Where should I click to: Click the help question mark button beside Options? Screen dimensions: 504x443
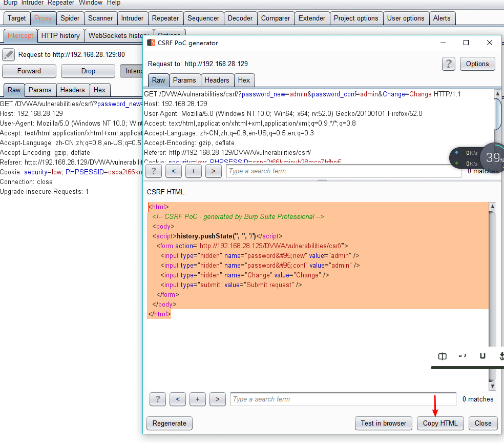point(448,64)
